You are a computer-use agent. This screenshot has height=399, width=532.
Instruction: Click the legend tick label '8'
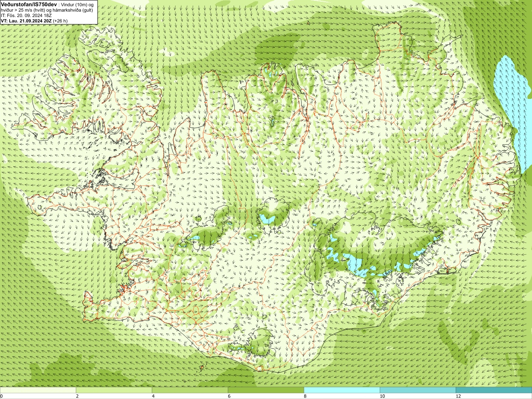click(305, 396)
